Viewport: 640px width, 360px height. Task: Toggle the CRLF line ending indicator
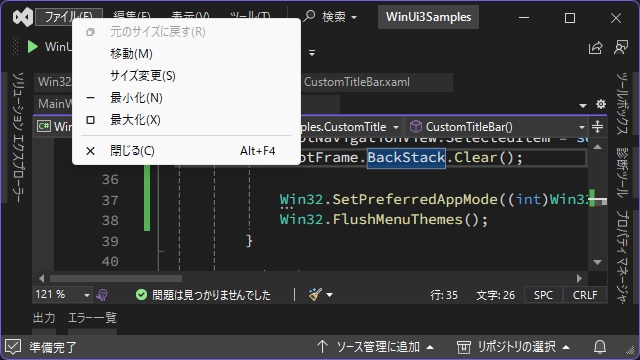(x=585, y=295)
